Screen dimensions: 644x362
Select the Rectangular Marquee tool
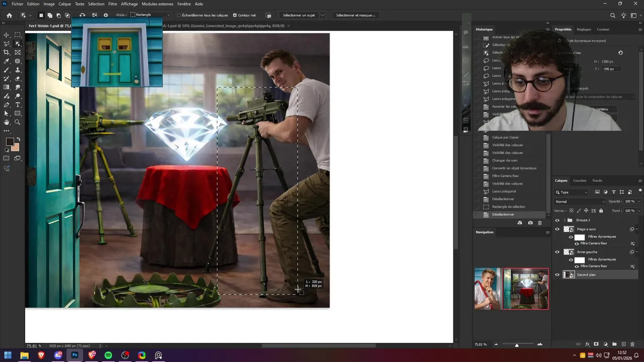18,35
